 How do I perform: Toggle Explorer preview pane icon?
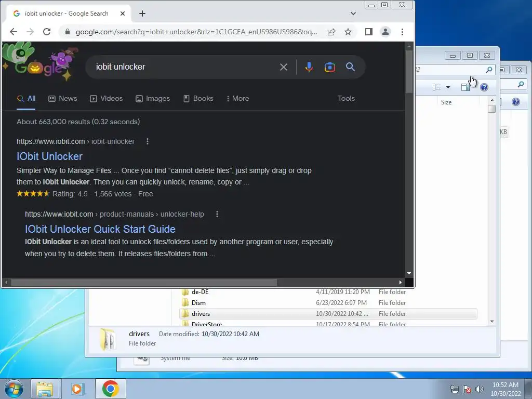point(465,87)
